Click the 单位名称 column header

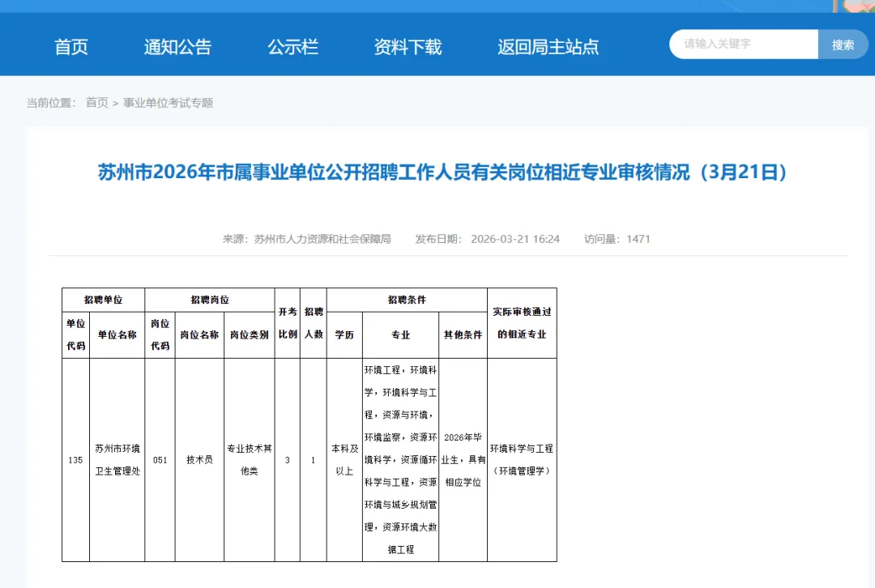(117, 334)
